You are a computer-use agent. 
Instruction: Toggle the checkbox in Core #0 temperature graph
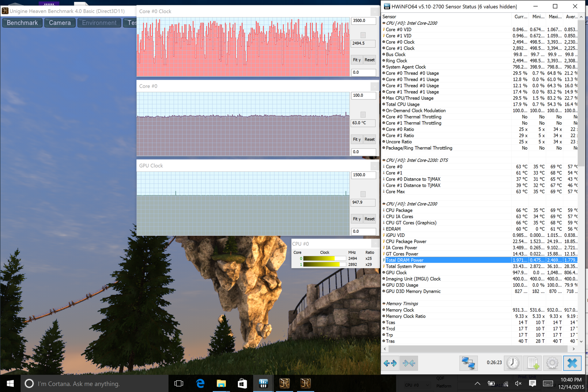pos(363,114)
